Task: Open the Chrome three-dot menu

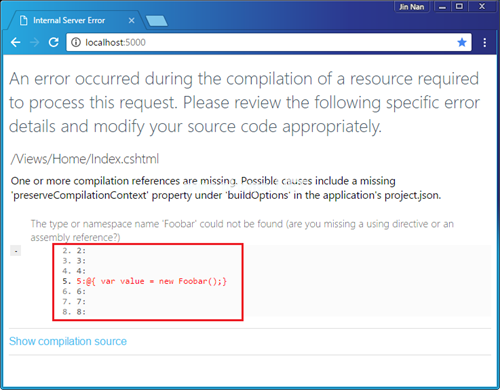Action: 485,42
